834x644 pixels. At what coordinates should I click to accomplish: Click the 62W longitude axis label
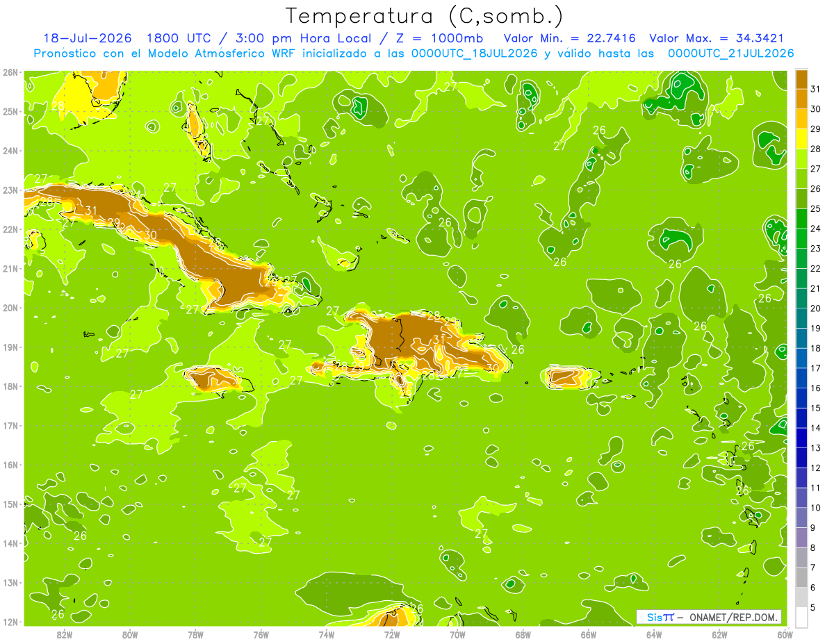[720, 634]
